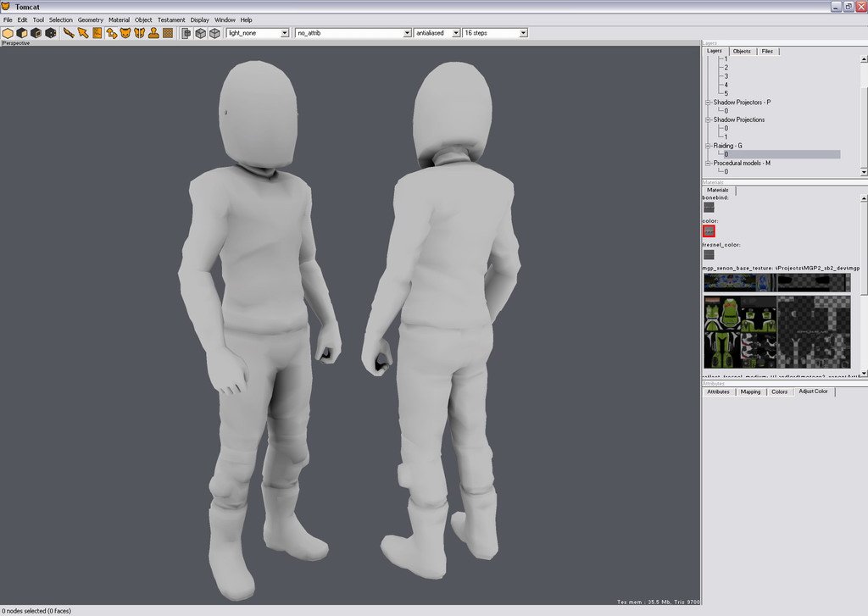
Task: Switch to the Adjust Color tab
Action: point(813,391)
